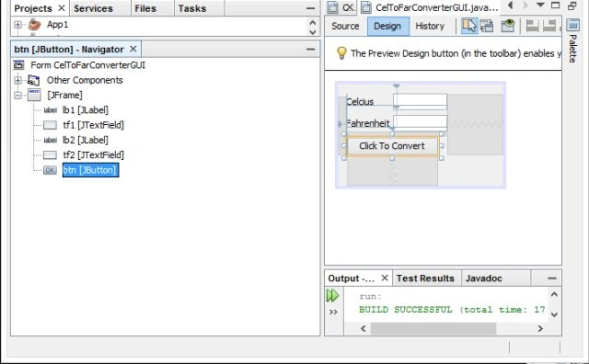Select lb1 [JLabel] in Navigator
This screenshot has width=589, height=364.
coord(86,110)
